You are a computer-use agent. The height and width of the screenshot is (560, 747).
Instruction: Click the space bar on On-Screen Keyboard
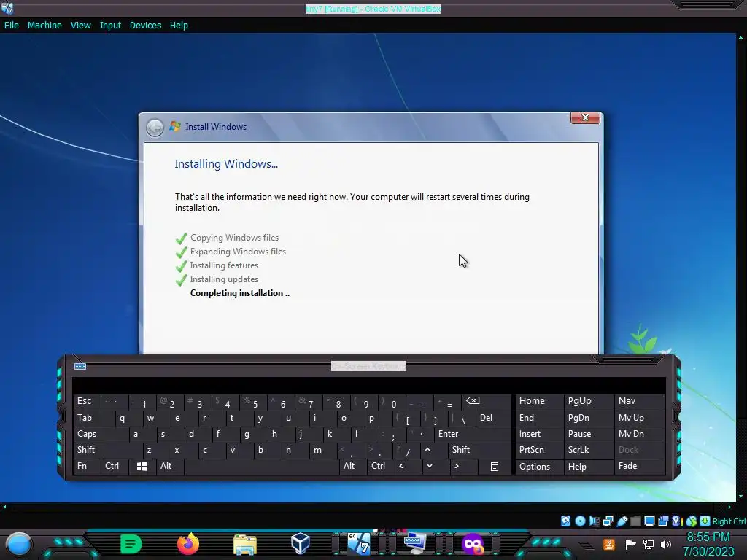point(261,467)
